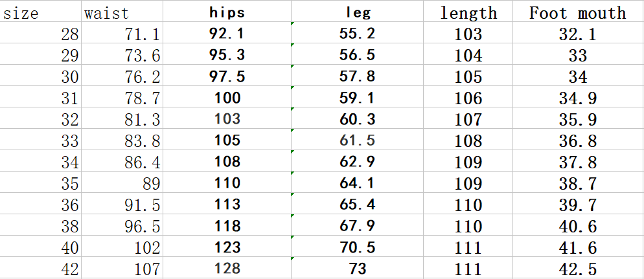Select the Foot mouth value 32.1

click(577, 34)
